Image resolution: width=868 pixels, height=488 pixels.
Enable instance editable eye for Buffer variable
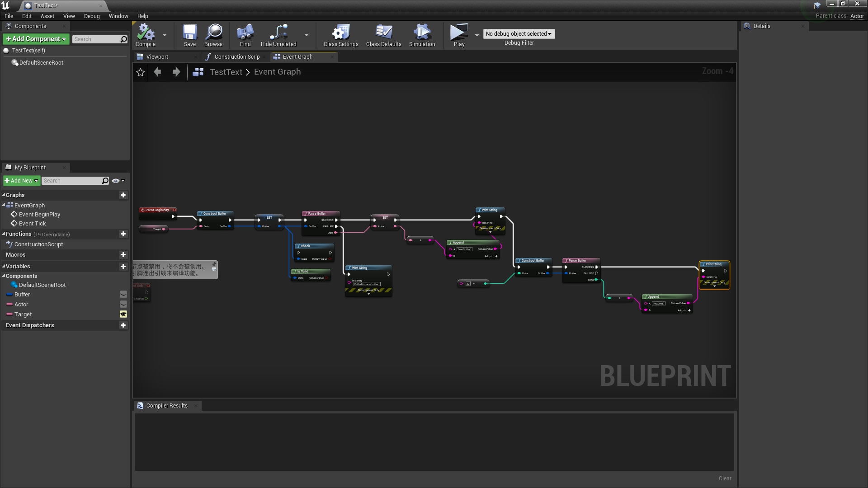pyautogui.click(x=123, y=294)
